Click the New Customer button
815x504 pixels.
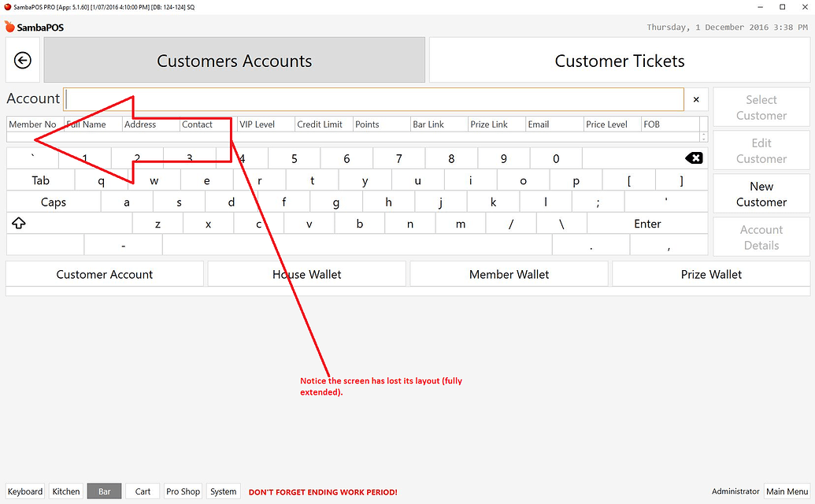(761, 194)
